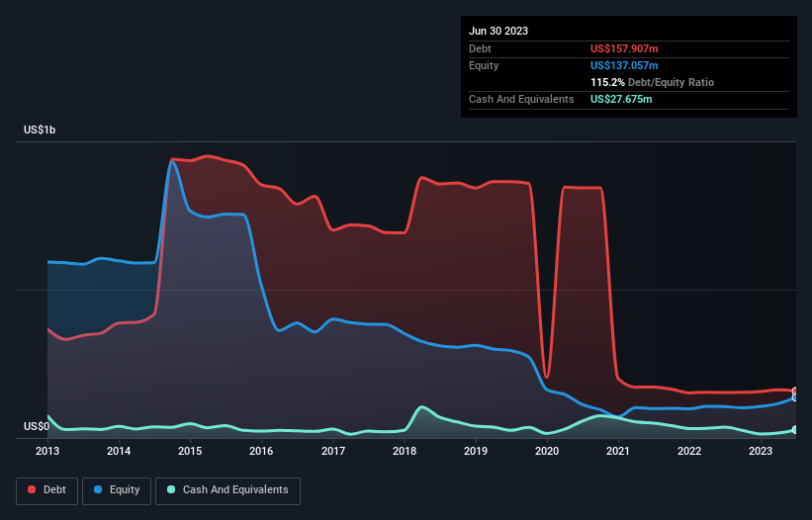
Task: Toggle the Equity series legend button
Action: [117, 490]
